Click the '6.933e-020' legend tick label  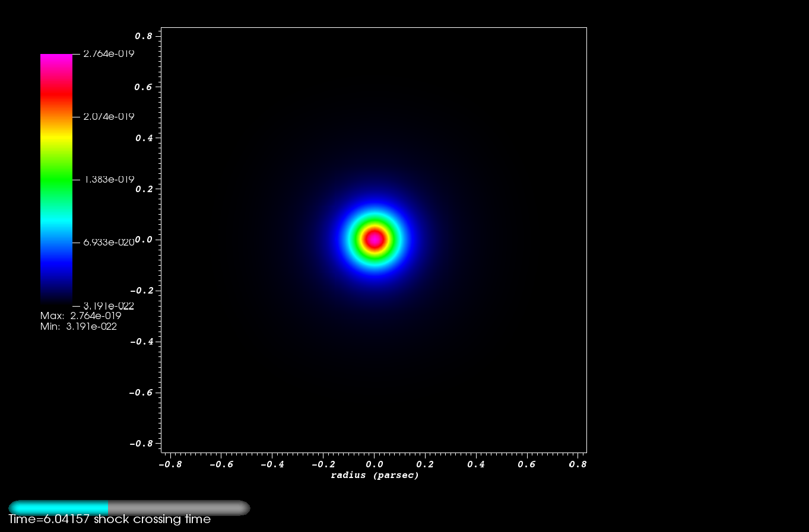point(109,243)
